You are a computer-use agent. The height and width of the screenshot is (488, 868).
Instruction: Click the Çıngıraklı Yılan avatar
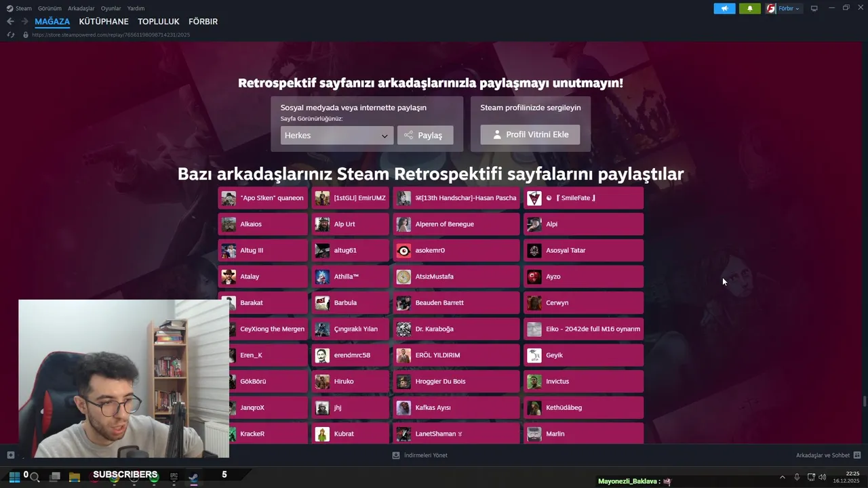[x=323, y=329]
